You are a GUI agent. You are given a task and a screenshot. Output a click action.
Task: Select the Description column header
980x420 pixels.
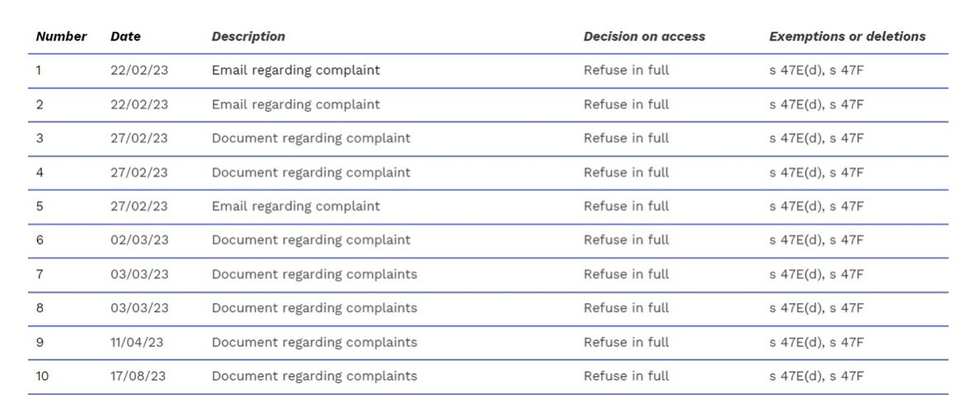point(248,36)
